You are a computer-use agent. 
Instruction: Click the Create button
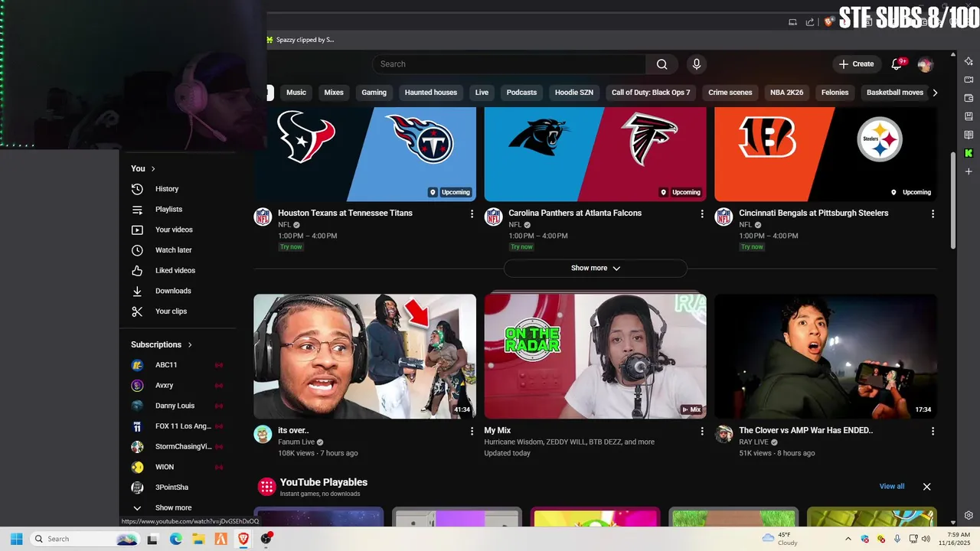point(857,64)
